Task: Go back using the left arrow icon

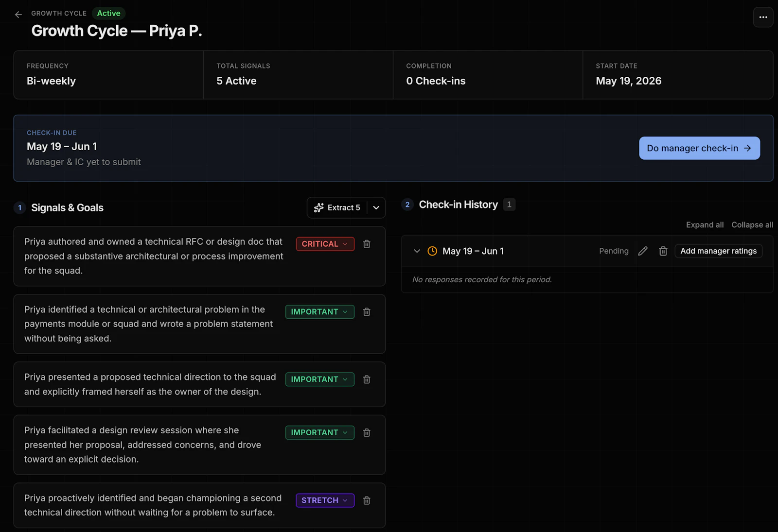Action: (18, 15)
